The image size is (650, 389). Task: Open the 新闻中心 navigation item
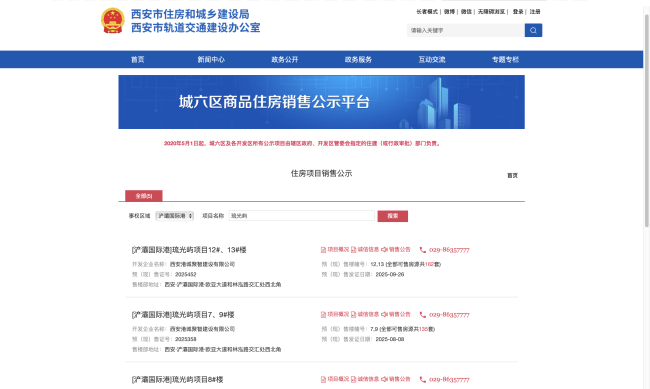[x=211, y=60]
